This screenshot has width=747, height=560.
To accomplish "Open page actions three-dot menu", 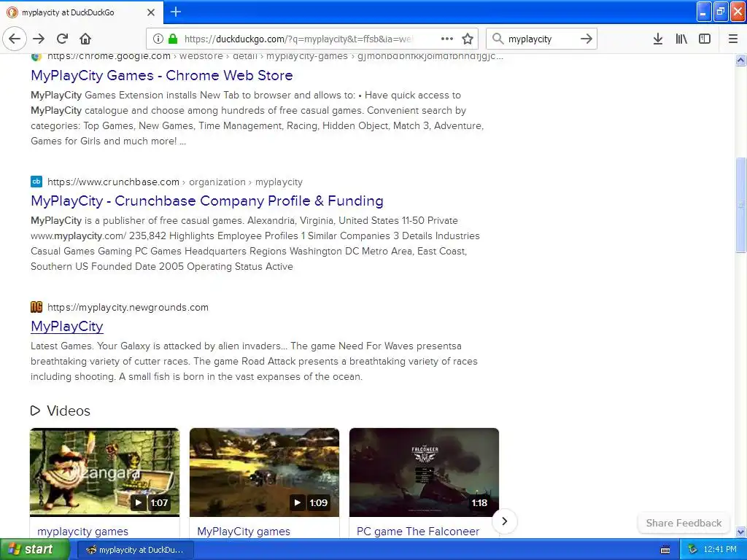I will click(447, 39).
